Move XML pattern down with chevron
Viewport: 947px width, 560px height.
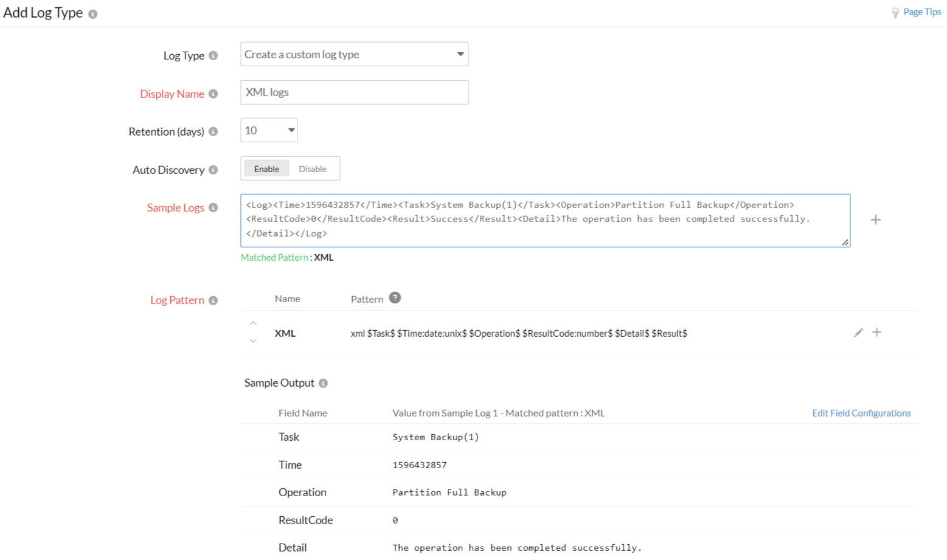[253, 341]
